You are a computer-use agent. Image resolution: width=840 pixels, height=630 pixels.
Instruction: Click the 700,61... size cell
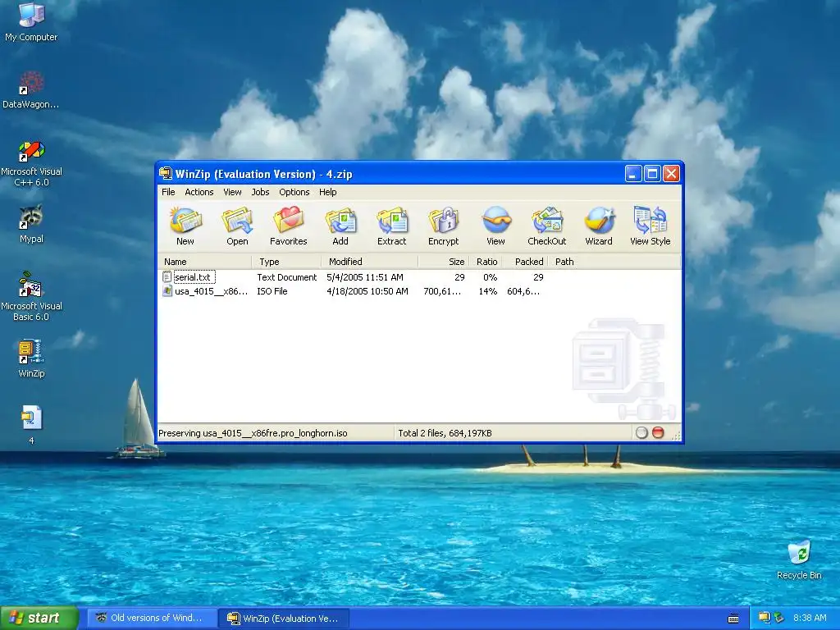(x=442, y=291)
